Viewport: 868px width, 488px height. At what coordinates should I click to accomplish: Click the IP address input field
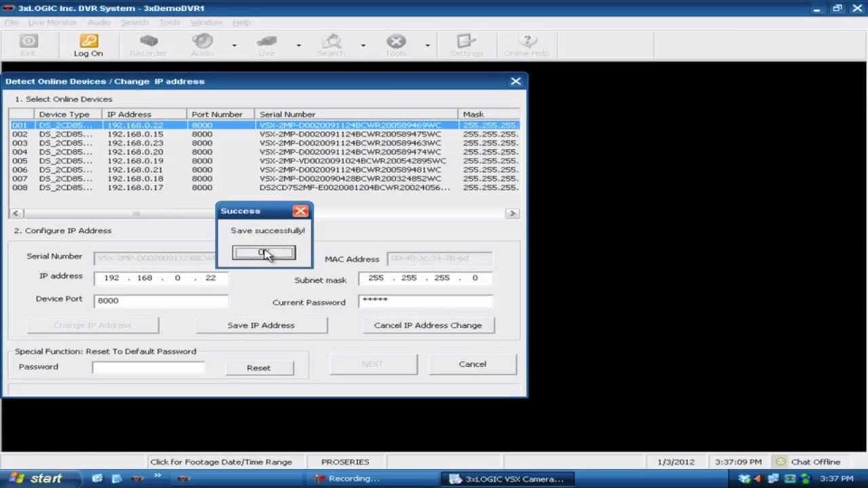tap(161, 278)
